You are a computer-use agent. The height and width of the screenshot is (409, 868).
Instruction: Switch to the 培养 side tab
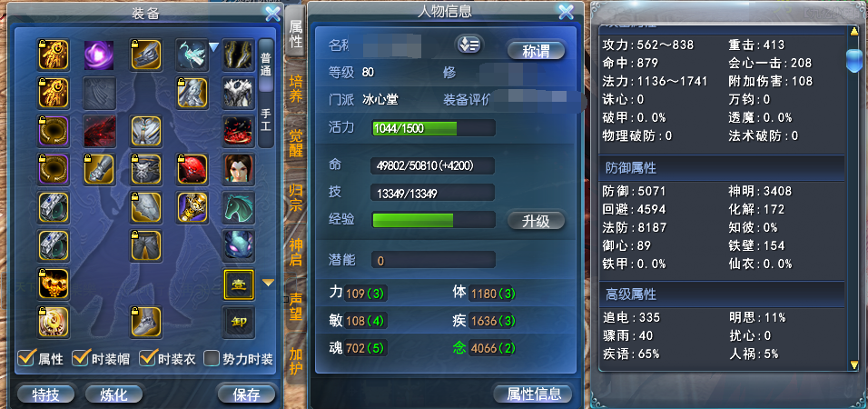point(296,89)
